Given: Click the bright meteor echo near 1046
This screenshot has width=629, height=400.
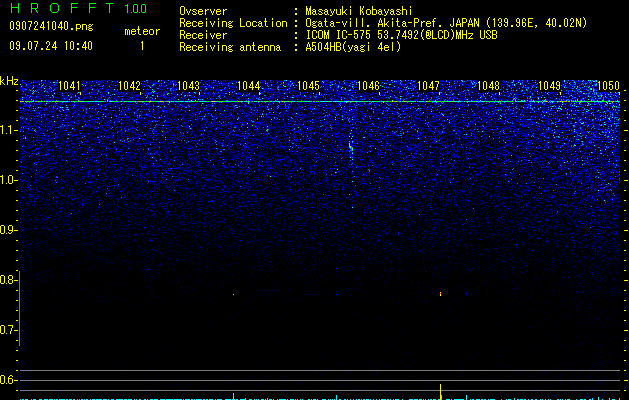Looking at the screenshot, I should click(351, 148).
